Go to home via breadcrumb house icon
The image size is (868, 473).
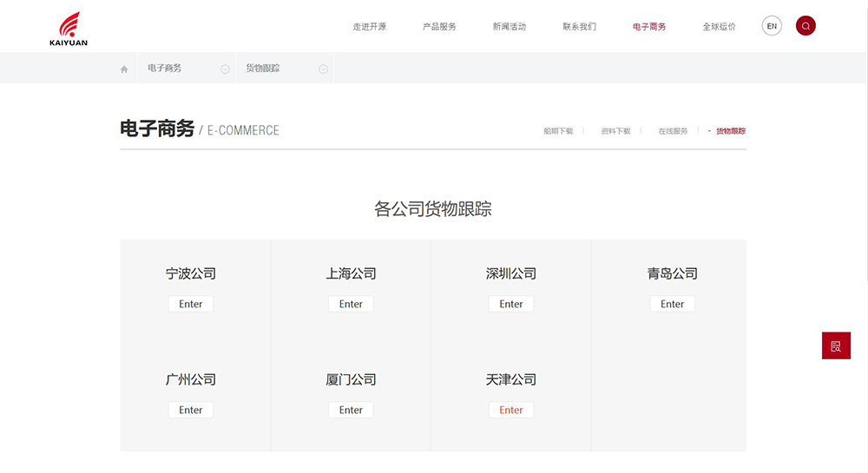[x=124, y=69]
